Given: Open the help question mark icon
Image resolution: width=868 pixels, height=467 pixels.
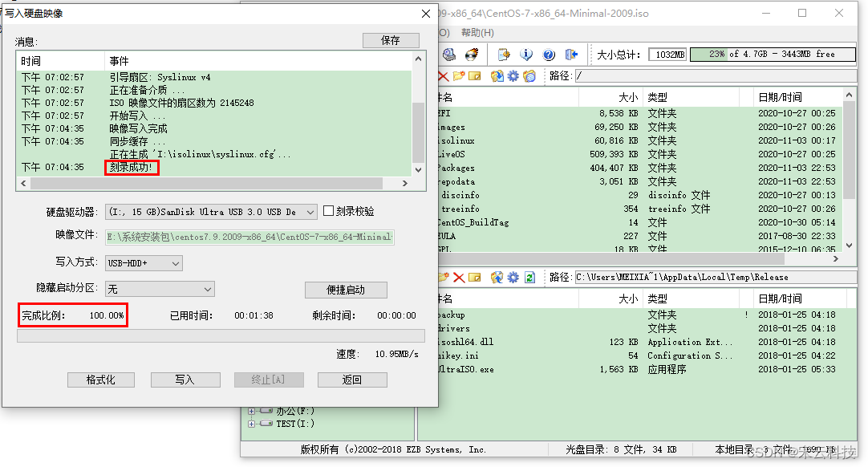Looking at the screenshot, I should click(549, 55).
